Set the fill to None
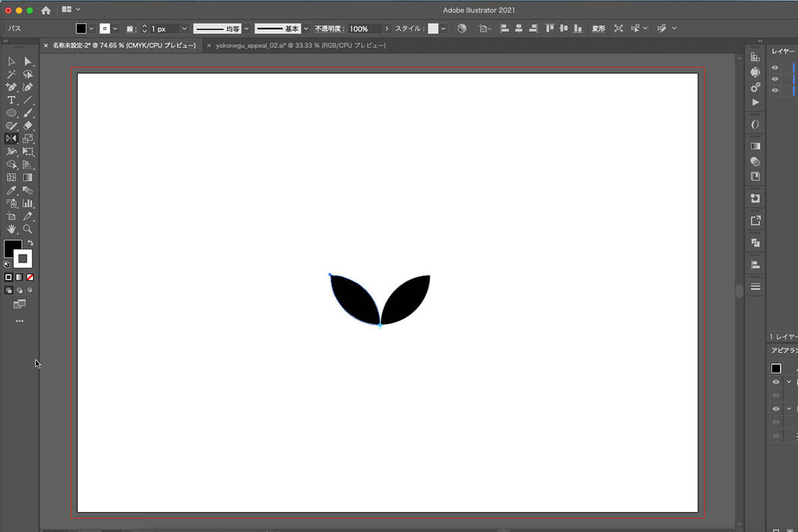 (30, 277)
